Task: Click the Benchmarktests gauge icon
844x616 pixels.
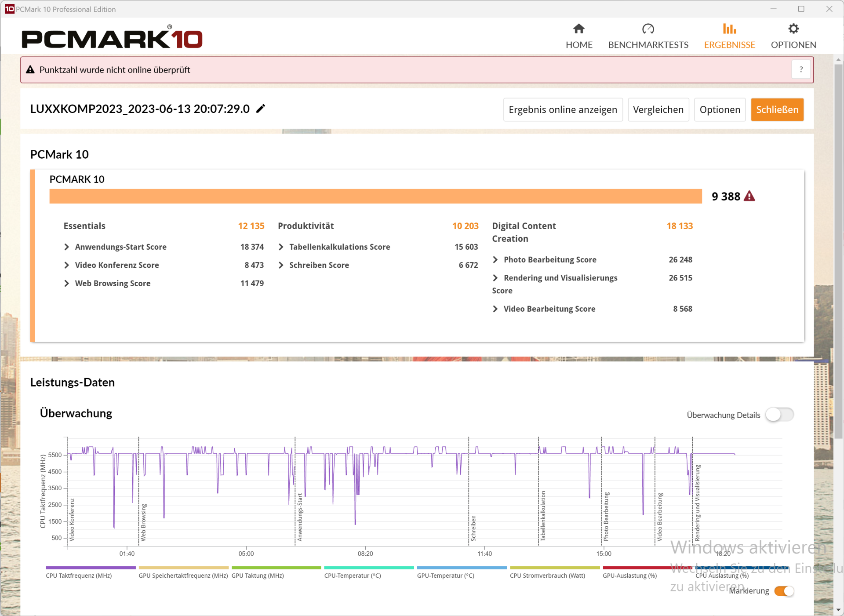Action: click(648, 29)
